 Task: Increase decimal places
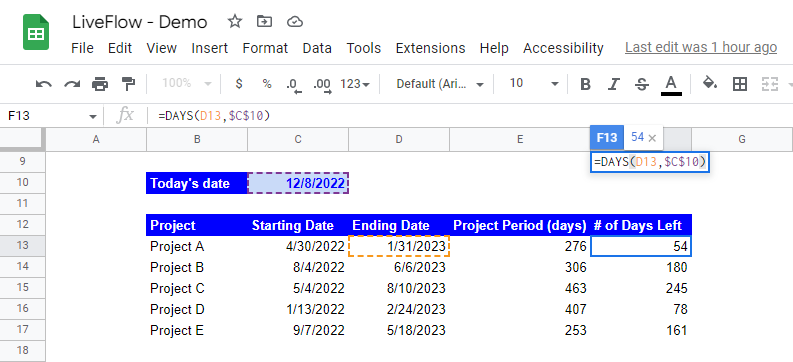click(x=323, y=85)
